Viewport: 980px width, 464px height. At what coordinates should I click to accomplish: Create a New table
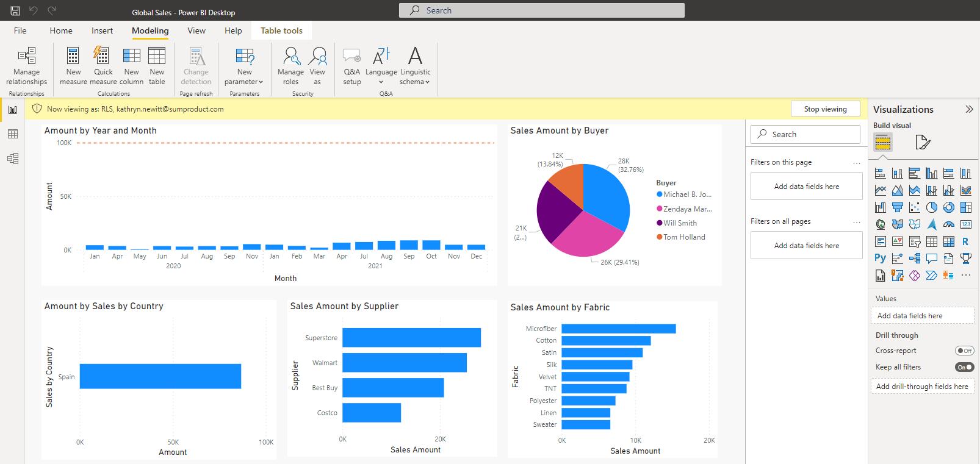point(157,66)
